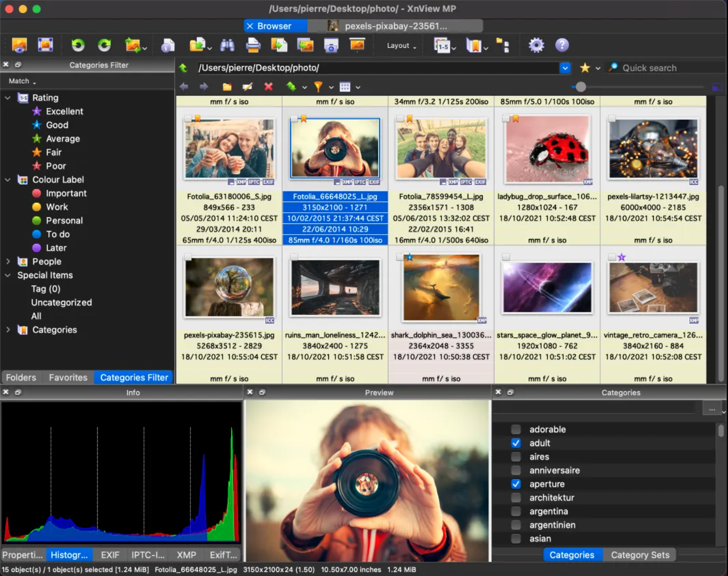Enable the adult category checkbox
This screenshot has width=728, height=576.
[x=516, y=443]
